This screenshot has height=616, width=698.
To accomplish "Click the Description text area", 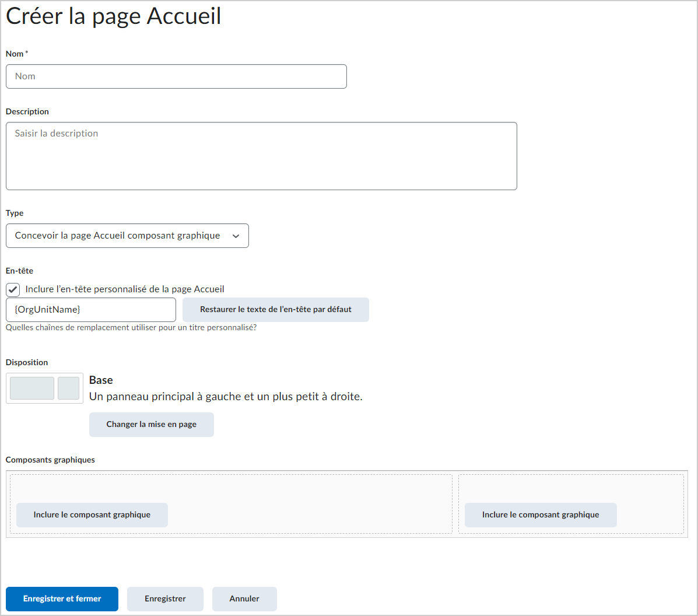I will [261, 156].
